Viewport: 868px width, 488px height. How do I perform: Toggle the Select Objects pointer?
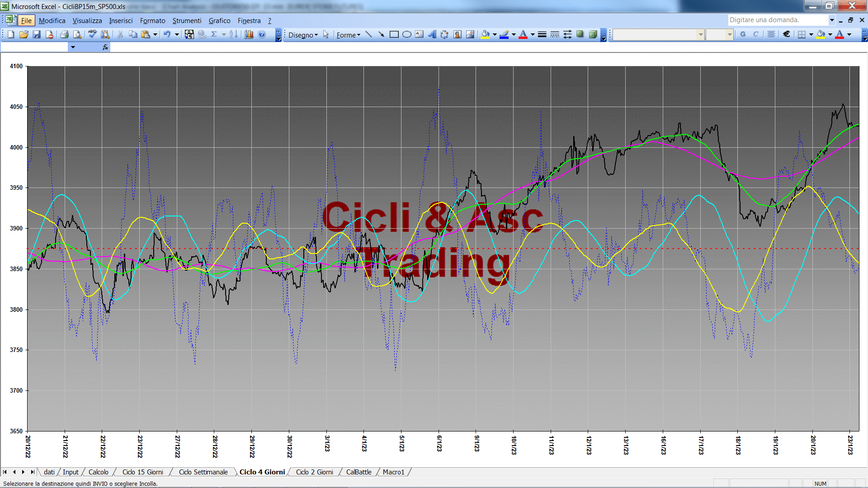pos(326,34)
